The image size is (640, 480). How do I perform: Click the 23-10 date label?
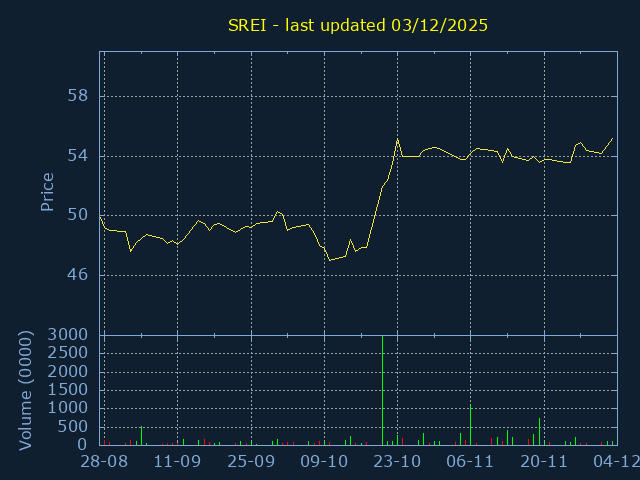(397, 462)
